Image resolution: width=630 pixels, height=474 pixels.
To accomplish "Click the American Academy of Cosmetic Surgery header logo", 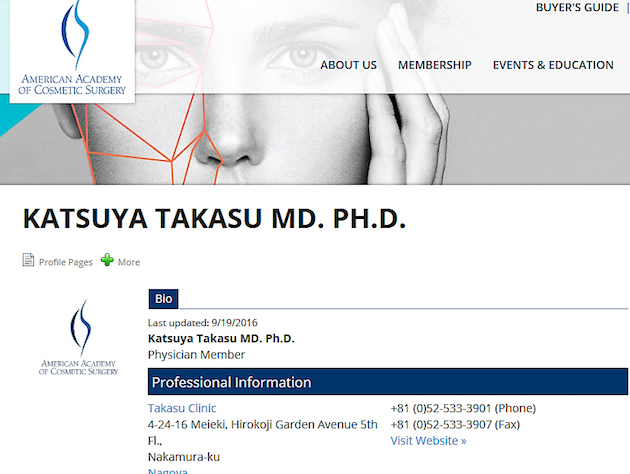I will click(72, 50).
